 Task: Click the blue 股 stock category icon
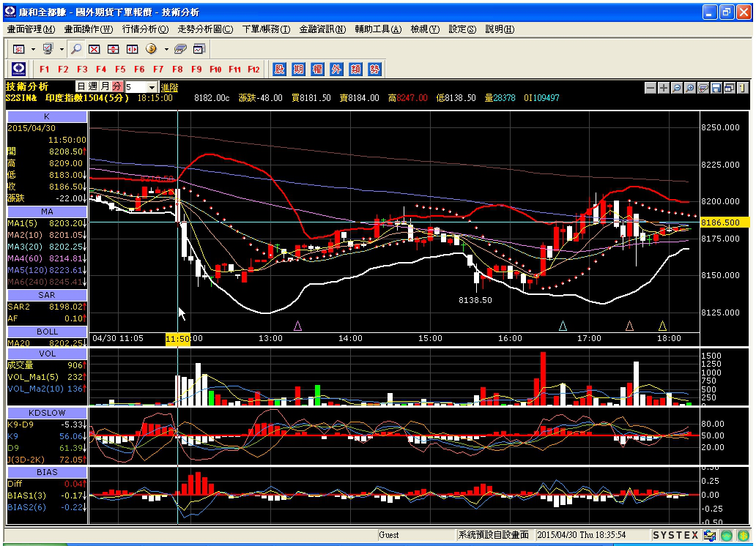(279, 69)
